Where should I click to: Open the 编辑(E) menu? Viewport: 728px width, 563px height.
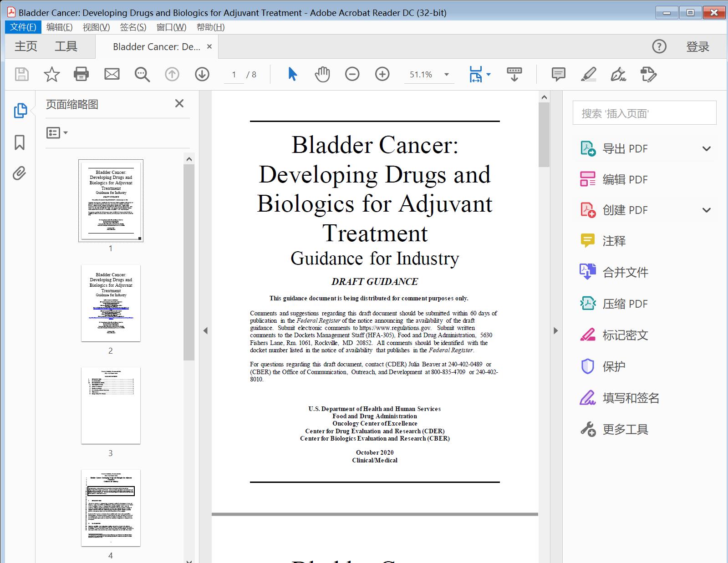coord(60,27)
